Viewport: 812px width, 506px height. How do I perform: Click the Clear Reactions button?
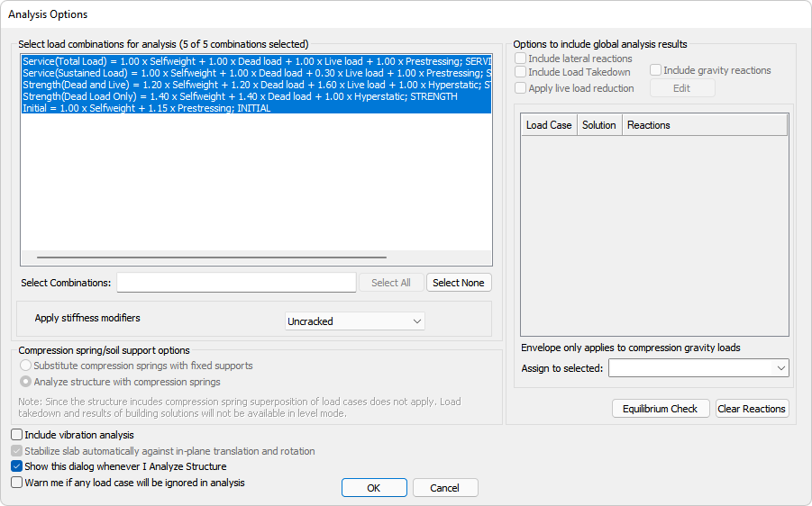tap(752, 409)
